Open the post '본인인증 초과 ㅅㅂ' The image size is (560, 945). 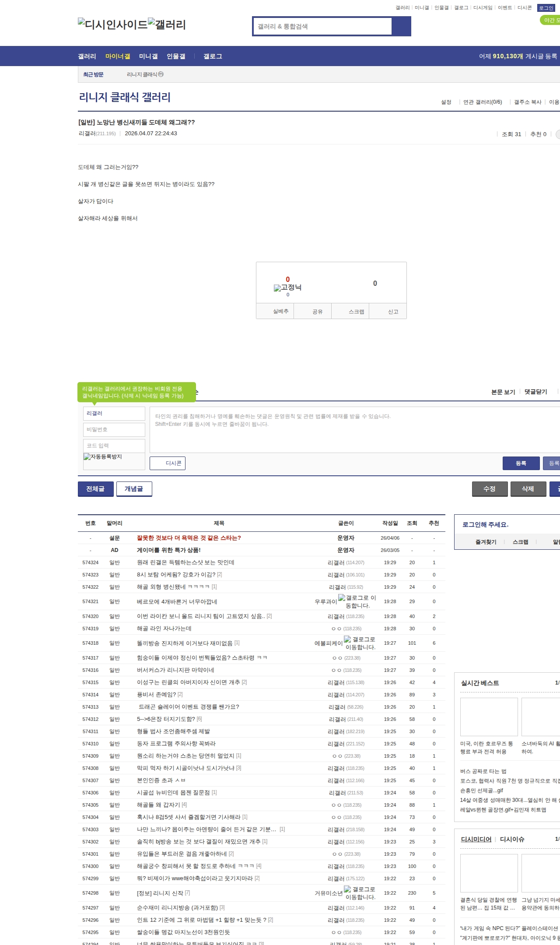click(161, 780)
